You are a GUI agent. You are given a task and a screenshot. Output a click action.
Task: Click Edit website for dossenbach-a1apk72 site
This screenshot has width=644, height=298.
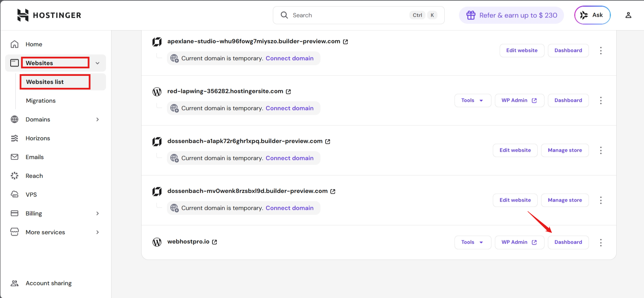515,150
